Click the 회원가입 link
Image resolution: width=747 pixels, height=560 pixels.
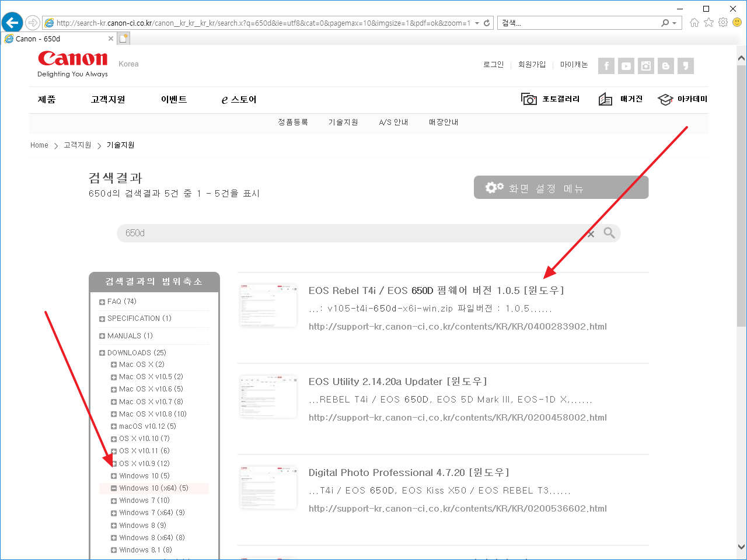tap(532, 64)
